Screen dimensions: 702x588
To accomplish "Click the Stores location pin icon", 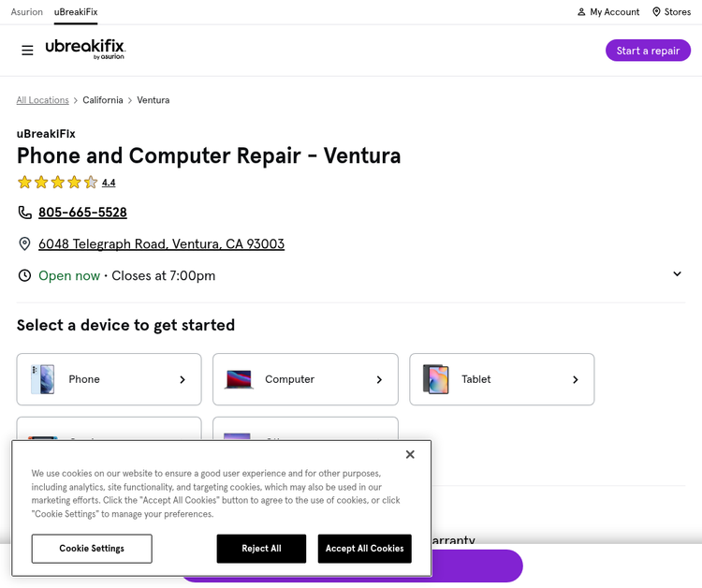I will point(656,12).
